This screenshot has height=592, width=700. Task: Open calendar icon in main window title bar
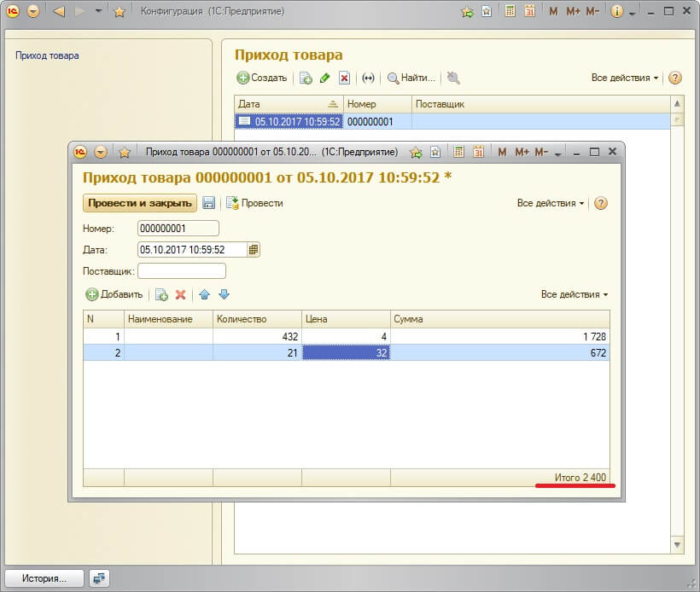click(x=530, y=11)
